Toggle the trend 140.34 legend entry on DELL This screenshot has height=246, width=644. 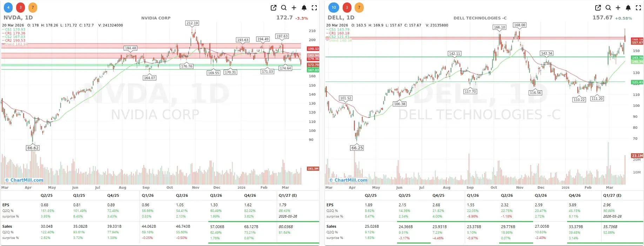(339, 40)
